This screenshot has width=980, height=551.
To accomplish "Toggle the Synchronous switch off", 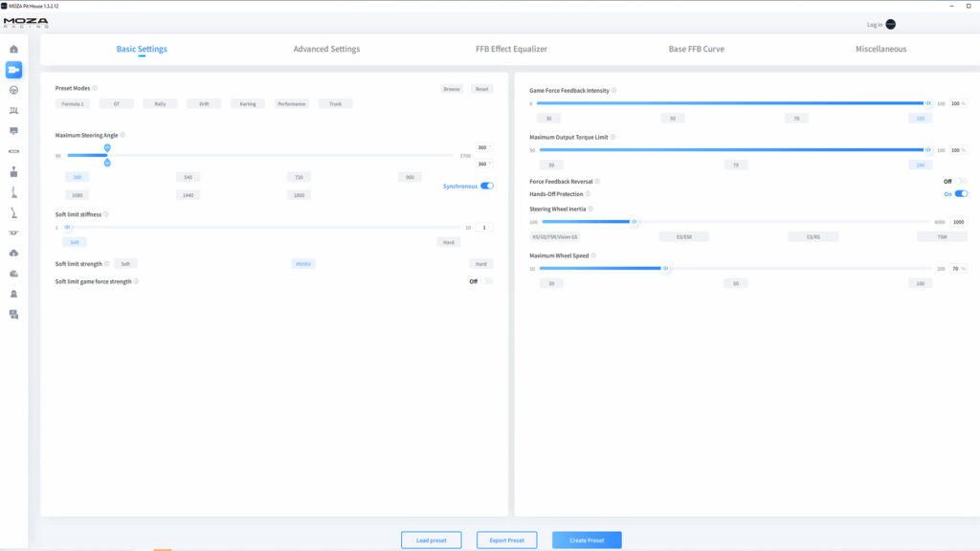I will click(487, 186).
